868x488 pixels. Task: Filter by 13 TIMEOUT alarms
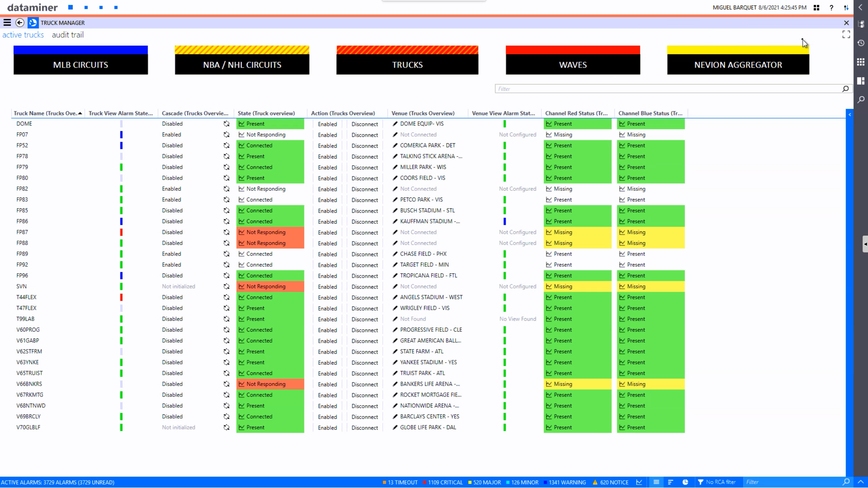[400, 482]
